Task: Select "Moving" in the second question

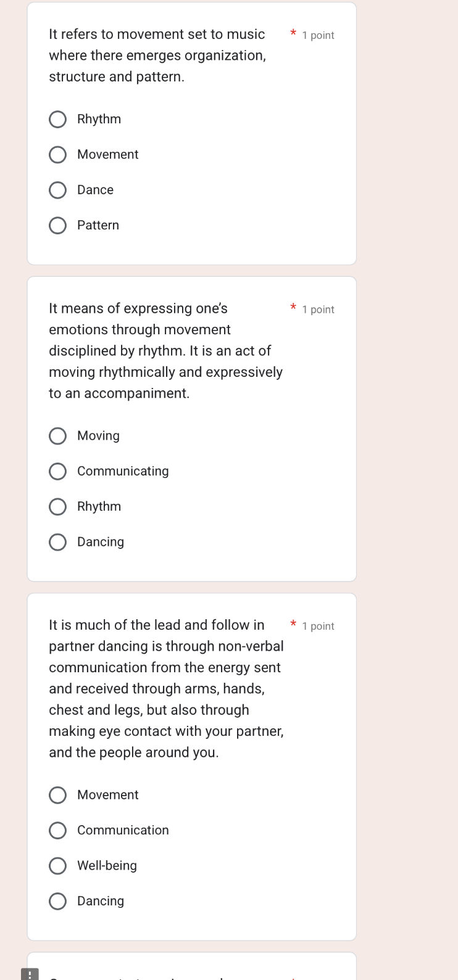Action: click(57, 436)
